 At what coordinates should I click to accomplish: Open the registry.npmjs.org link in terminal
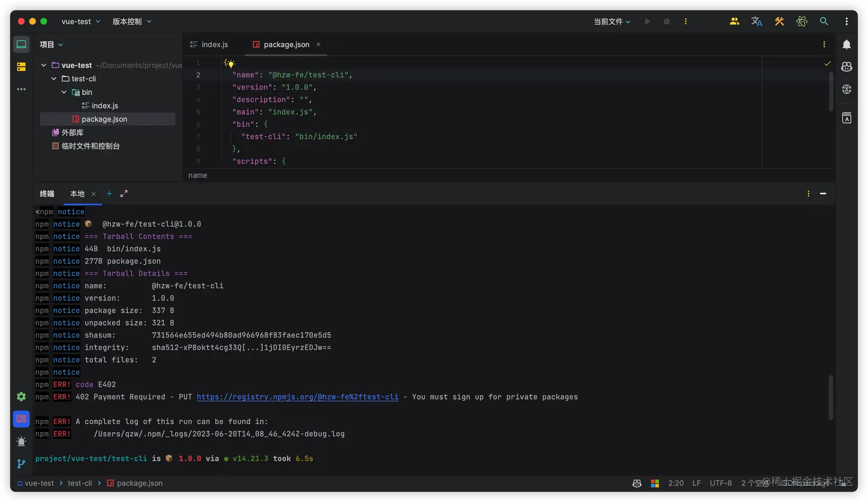[297, 397]
